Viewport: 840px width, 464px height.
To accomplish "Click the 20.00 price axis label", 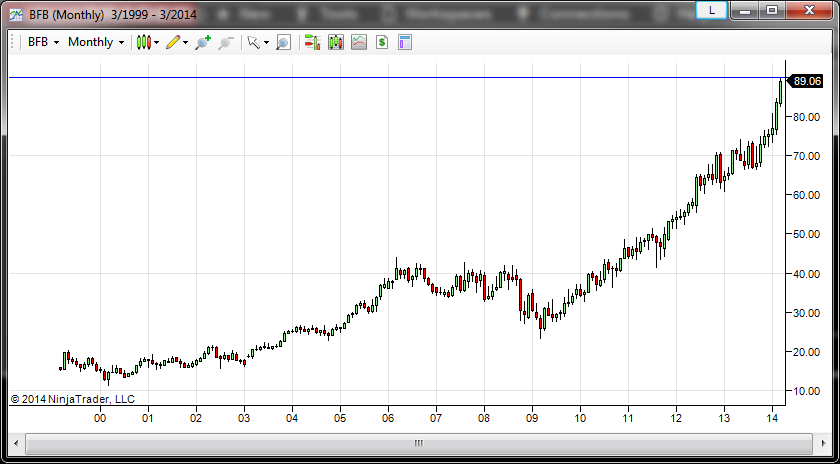I will (x=805, y=352).
